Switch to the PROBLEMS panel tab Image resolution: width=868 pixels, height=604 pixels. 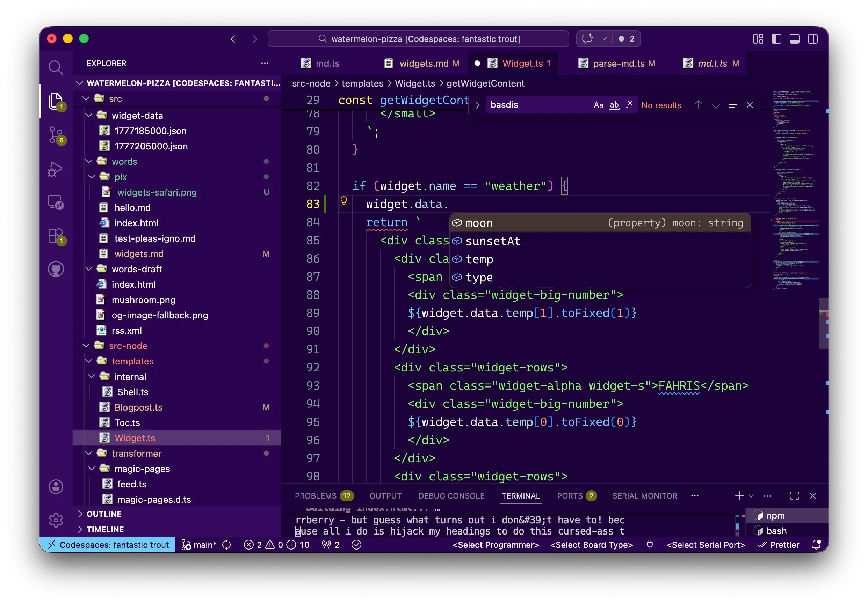pyautogui.click(x=315, y=495)
